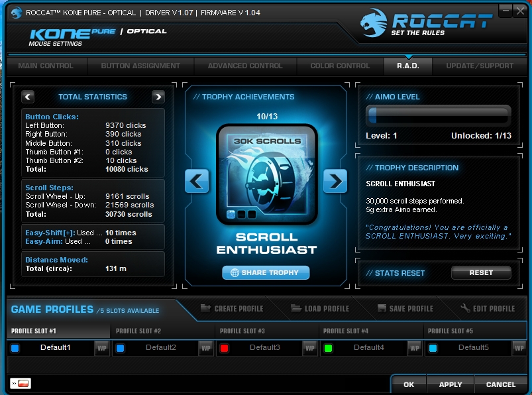Click the blue color swatch of Default1
This screenshot has height=395, width=532.
point(15,348)
